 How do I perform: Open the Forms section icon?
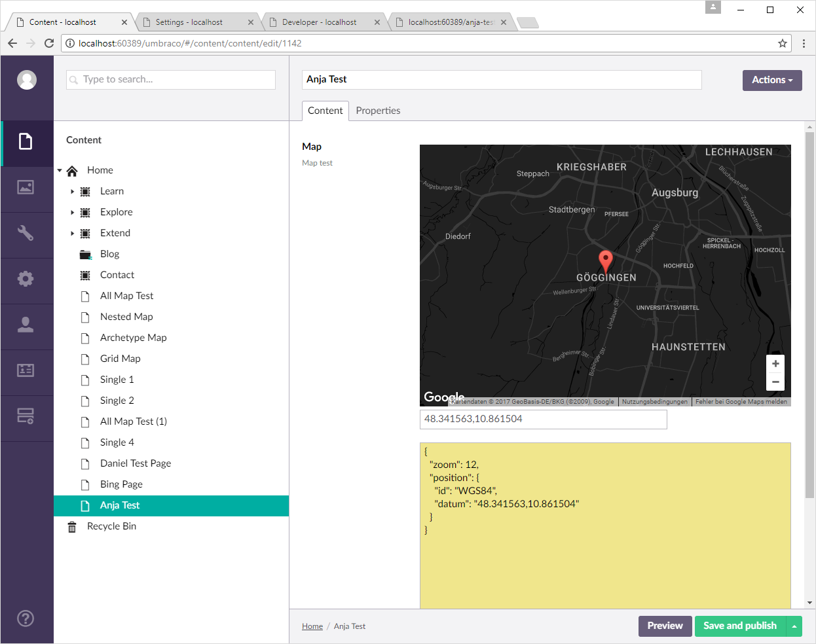point(26,416)
